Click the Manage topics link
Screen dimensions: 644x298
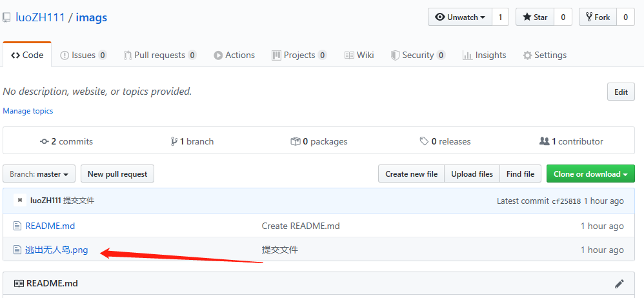28,111
